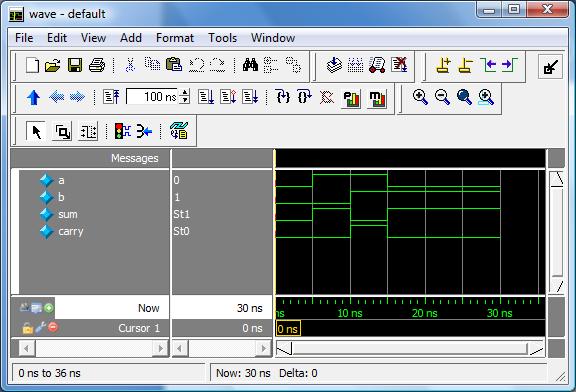Click the traffic light breakpoint icon
The width and height of the screenshot is (576, 392).
pos(122,131)
